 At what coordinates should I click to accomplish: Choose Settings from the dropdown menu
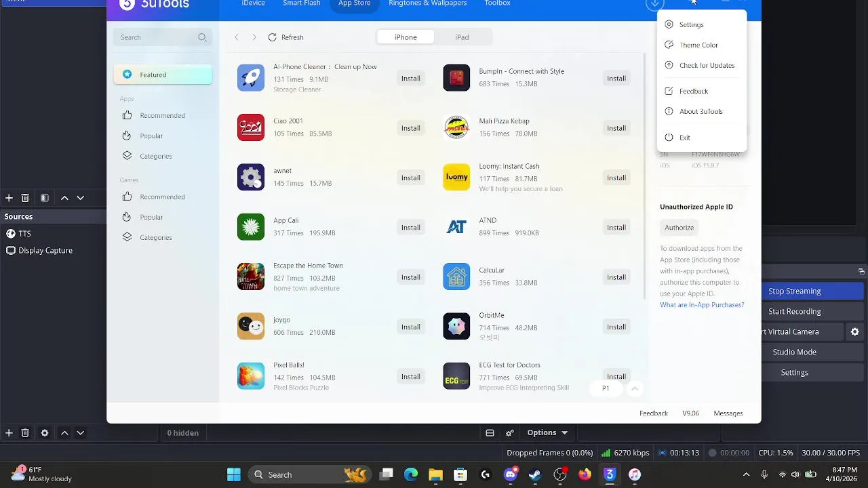coord(702,24)
